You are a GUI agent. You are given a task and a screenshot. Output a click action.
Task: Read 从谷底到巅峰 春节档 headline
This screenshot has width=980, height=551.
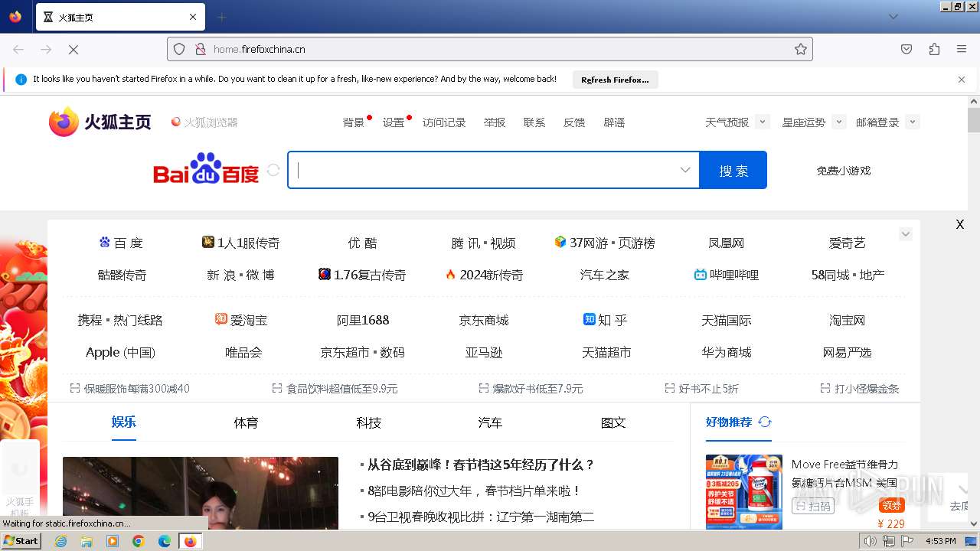click(481, 465)
